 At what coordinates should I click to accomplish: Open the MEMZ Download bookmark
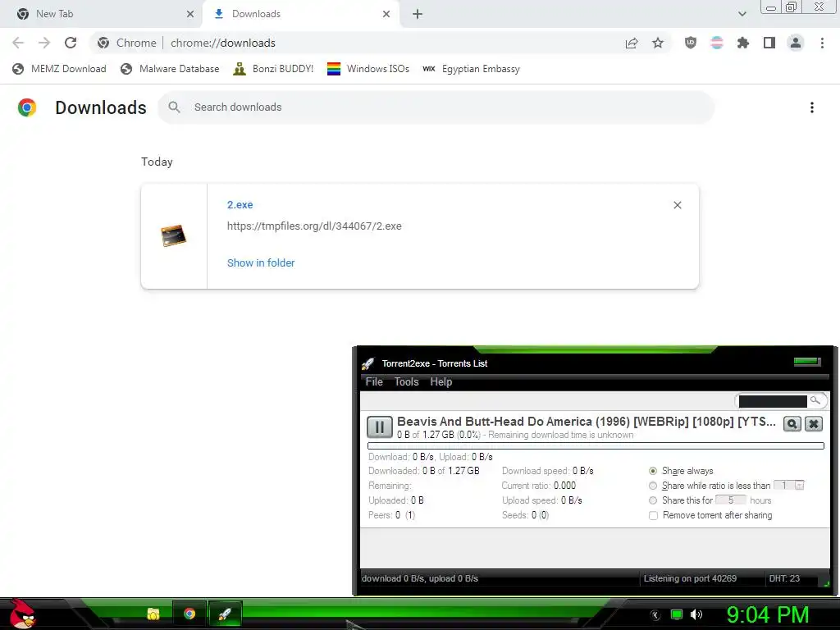point(59,69)
